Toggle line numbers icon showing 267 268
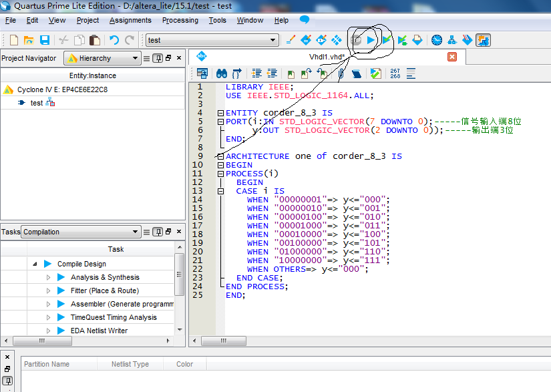551x392 pixels. (x=395, y=73)
